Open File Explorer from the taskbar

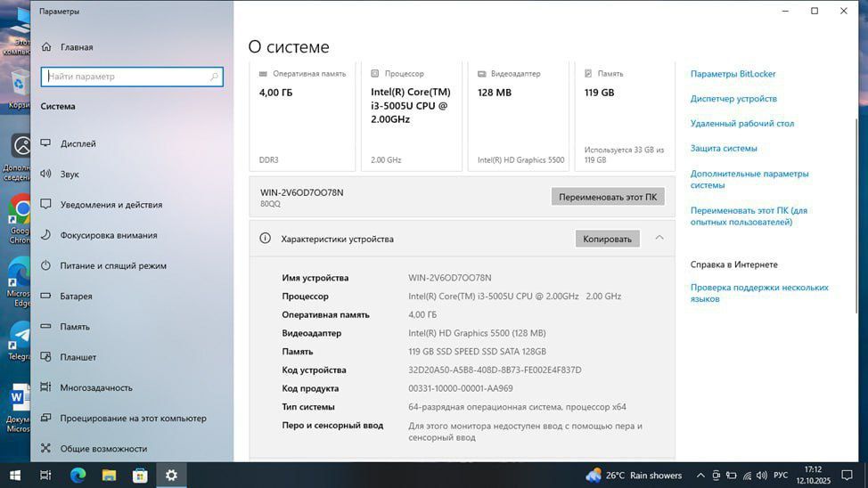pos(109,476)
